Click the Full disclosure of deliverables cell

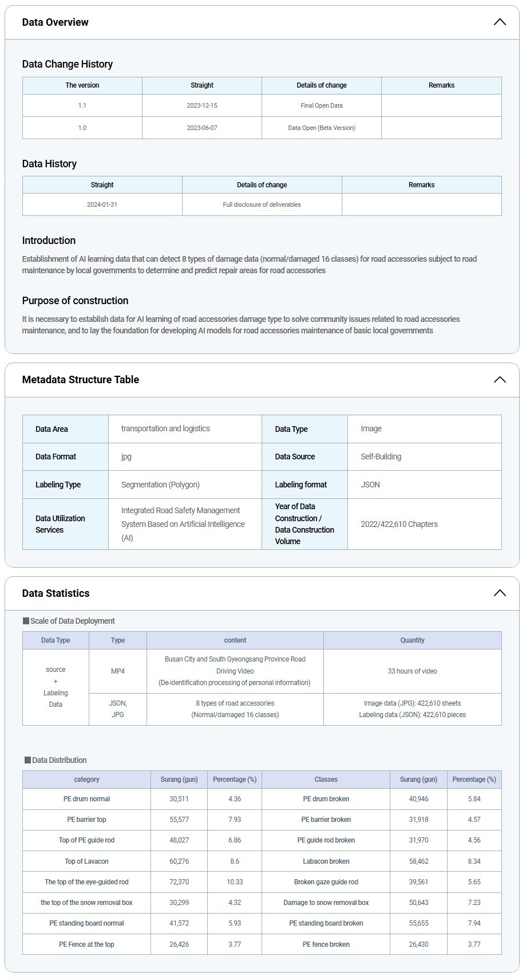pos(262,204)
